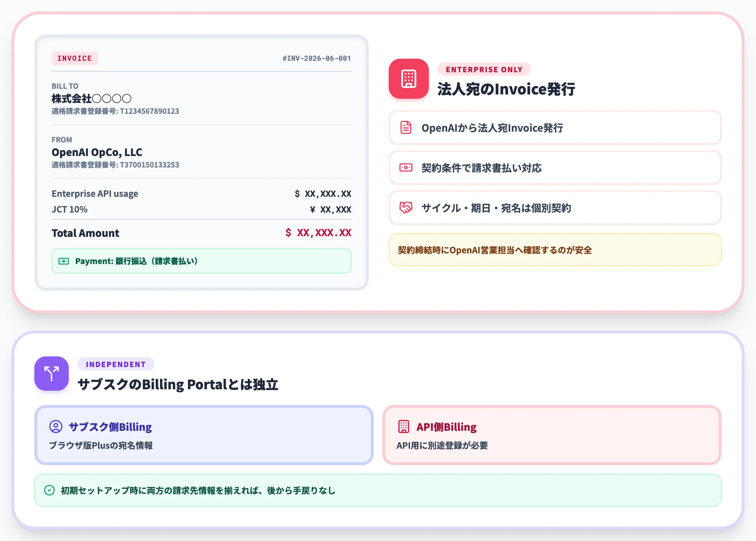Click the ブラウザ版Plusの宛名情報 text
756x541 pixels.
tap(101, 445)
